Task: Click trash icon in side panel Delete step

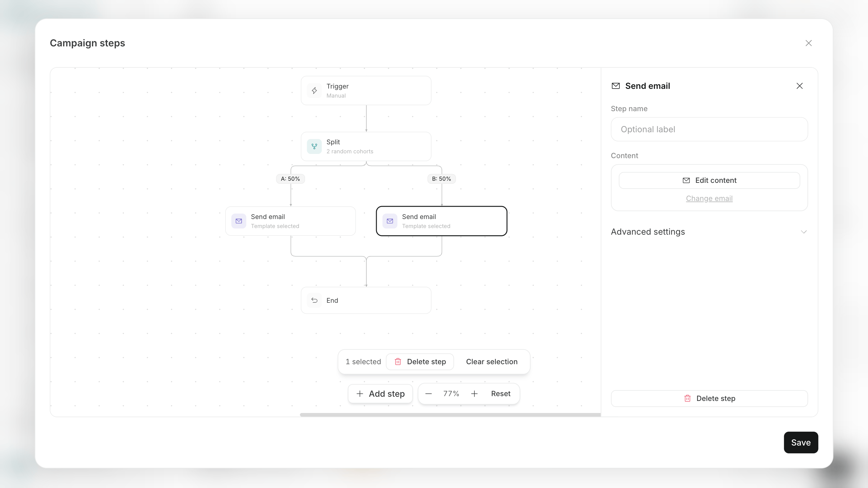Action: pyautogui.click(x=687, y=399)
